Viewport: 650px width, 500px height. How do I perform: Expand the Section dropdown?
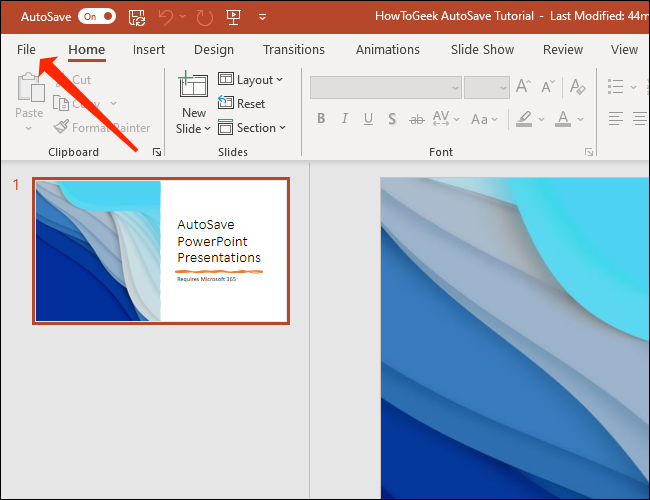click(x=252, y=127)
